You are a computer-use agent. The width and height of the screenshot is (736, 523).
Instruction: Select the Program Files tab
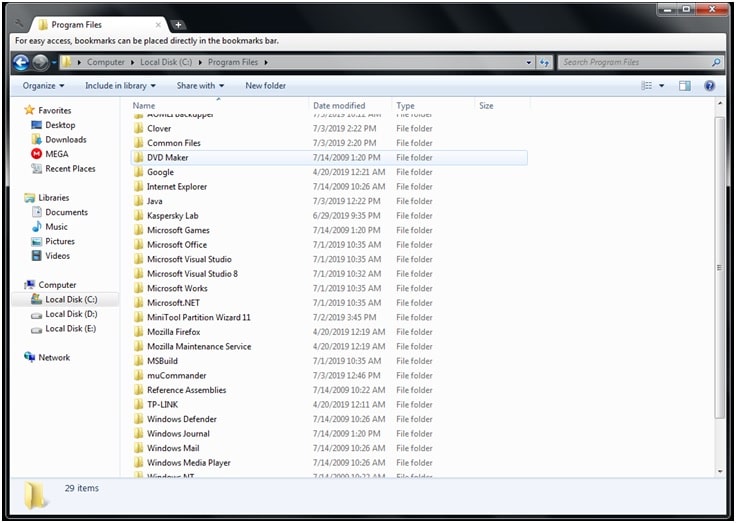(99, 25)
